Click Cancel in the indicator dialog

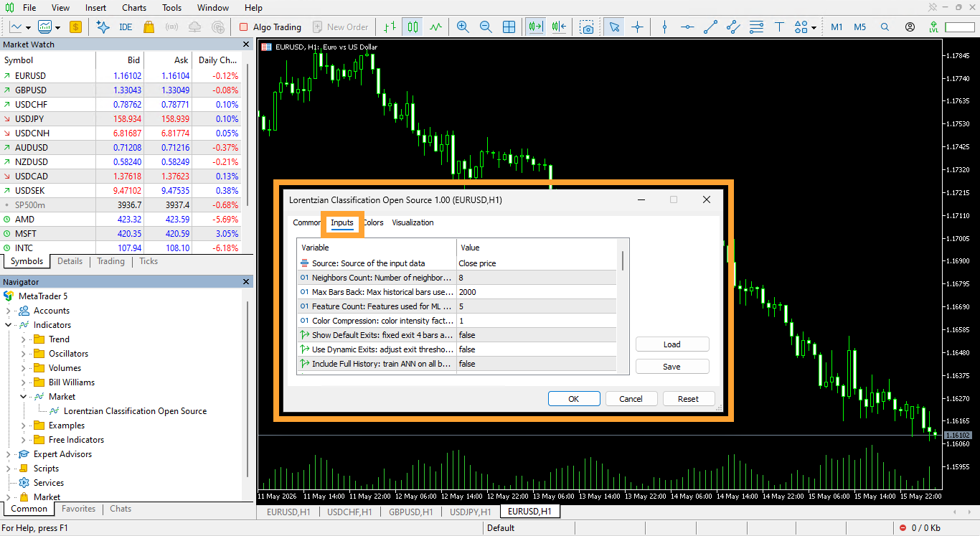(x=631, y=399)
